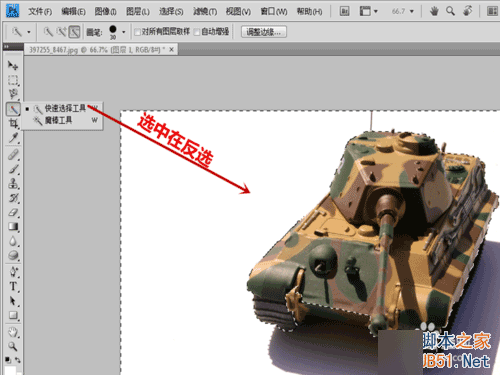The image size is (500, 375).
Task: Close the 397255_8467.jpg document tab
Action: tap(171, 50)
